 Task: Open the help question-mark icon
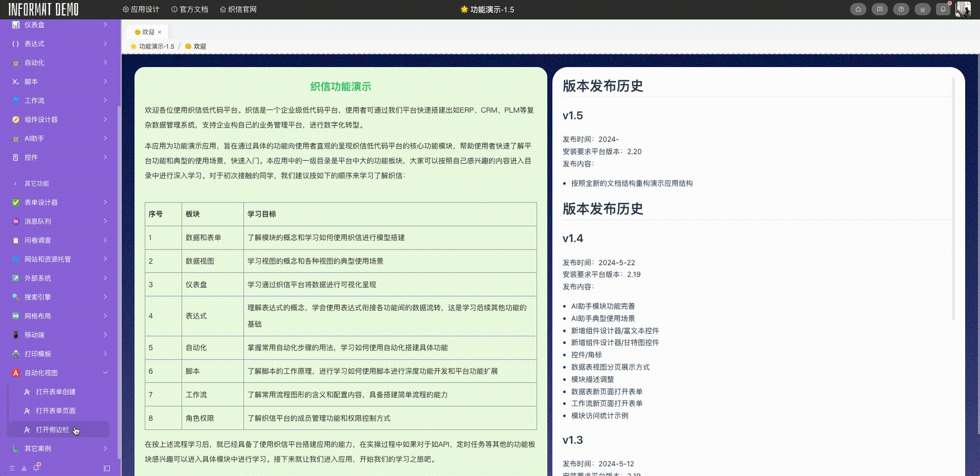(900, 9)
